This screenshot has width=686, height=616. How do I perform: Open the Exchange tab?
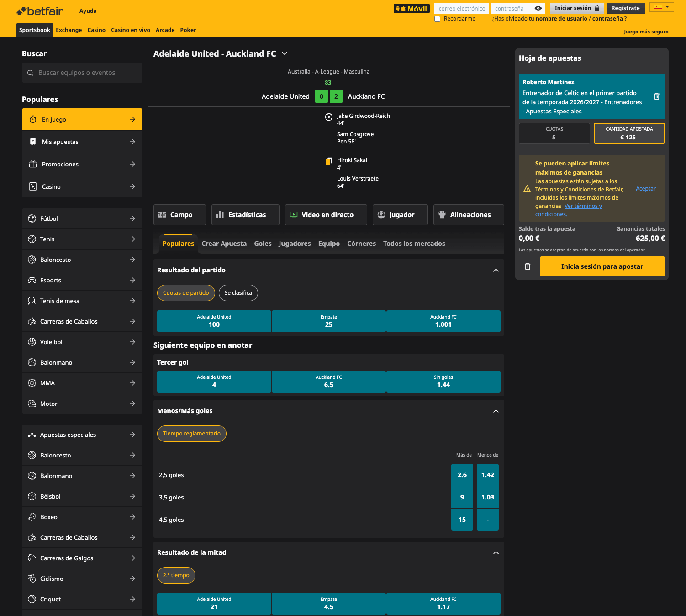pos(69,30)
